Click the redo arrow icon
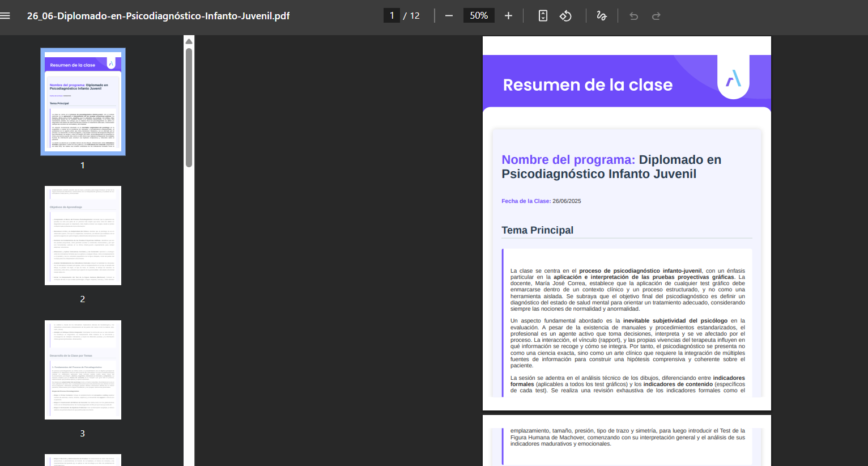The height and width of the screenshot is (466, 868). coord(656,16)
